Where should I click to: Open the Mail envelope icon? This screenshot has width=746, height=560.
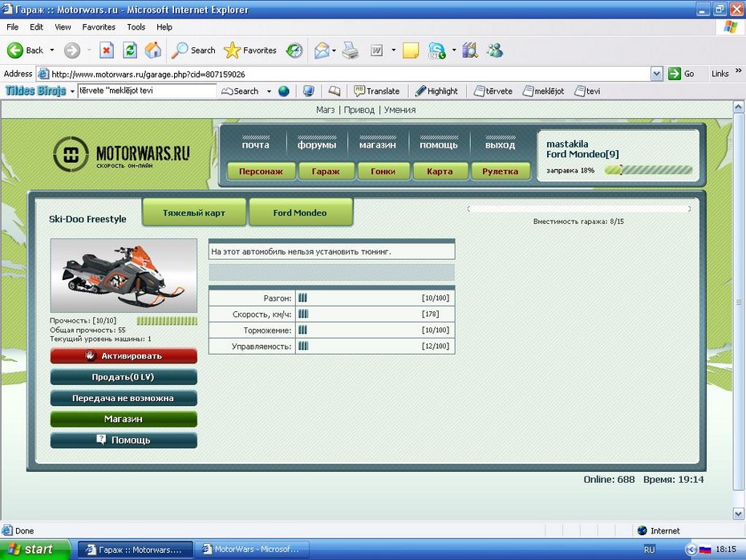[322, 50]
